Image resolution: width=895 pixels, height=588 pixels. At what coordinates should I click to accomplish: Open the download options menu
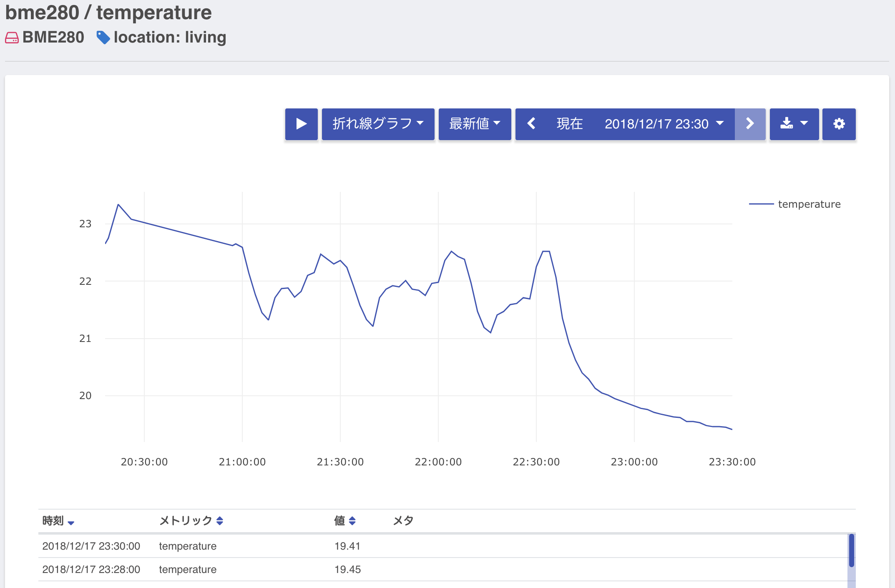(x=794, y=124)
